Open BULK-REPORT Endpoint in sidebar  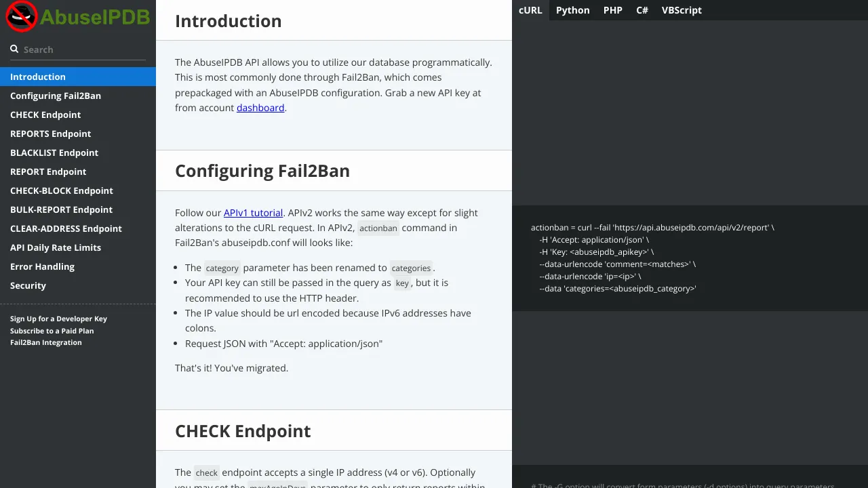(x=78, y=209)
